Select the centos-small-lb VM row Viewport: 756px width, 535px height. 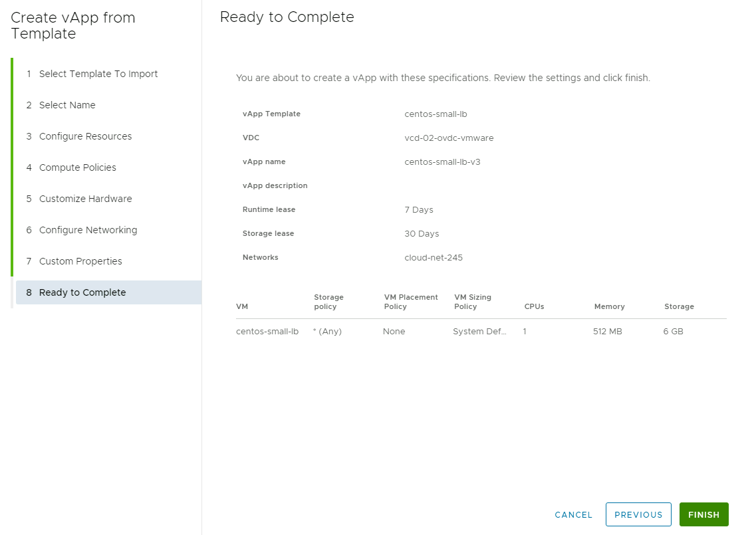point(267,331)
